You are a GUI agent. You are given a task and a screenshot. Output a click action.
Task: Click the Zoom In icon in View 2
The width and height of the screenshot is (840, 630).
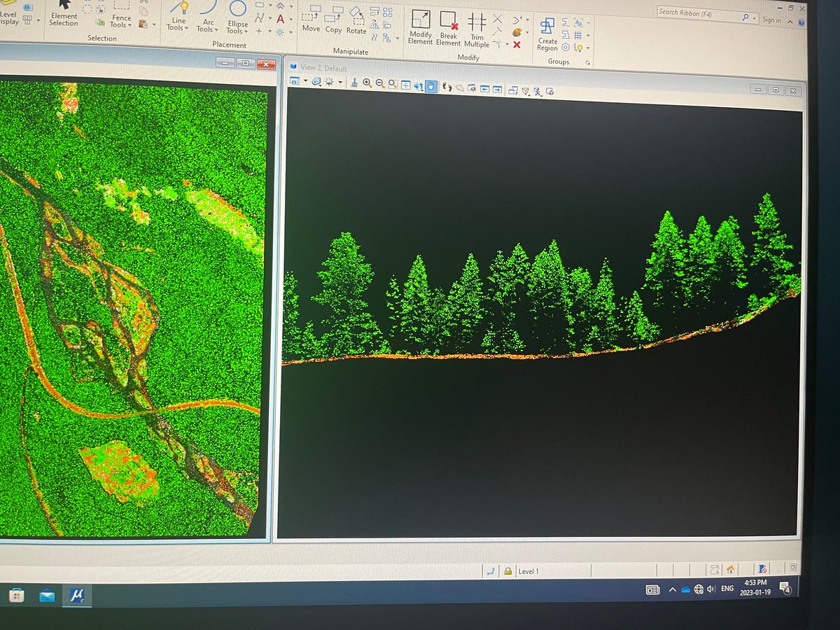(x=367, y=83)
